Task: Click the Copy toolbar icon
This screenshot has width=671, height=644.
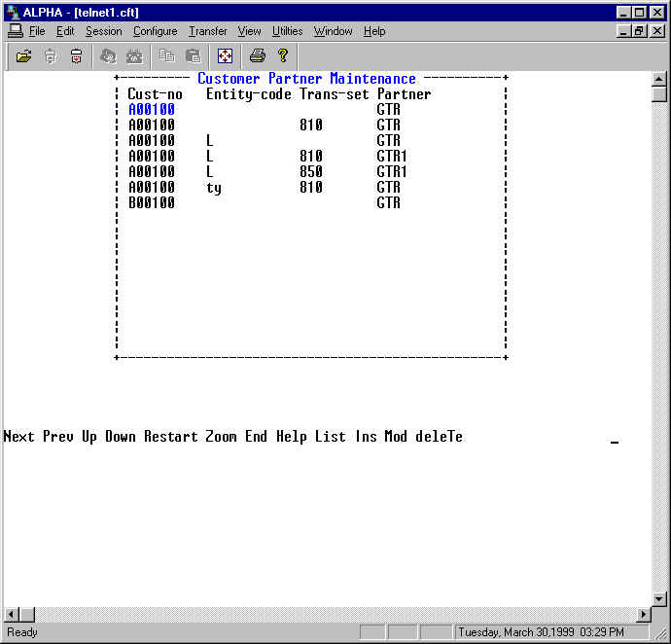Action: [167, 56]
